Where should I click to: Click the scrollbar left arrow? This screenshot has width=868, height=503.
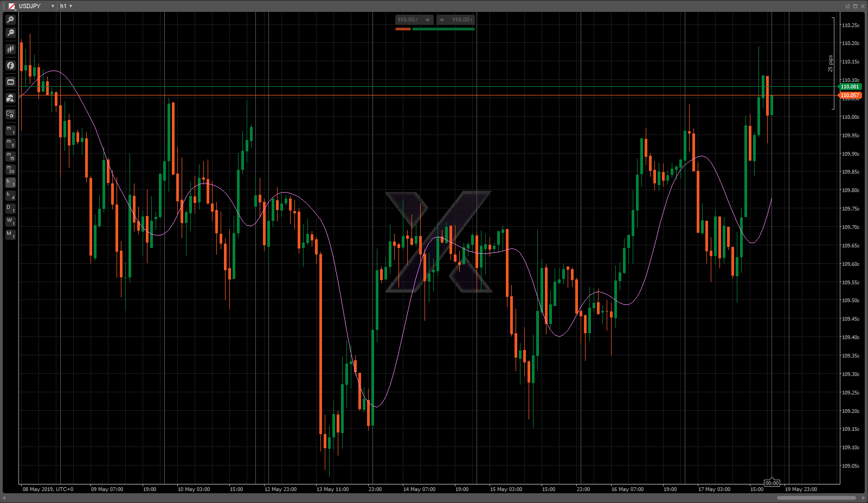pyautogui.click(x=4, y=498)
